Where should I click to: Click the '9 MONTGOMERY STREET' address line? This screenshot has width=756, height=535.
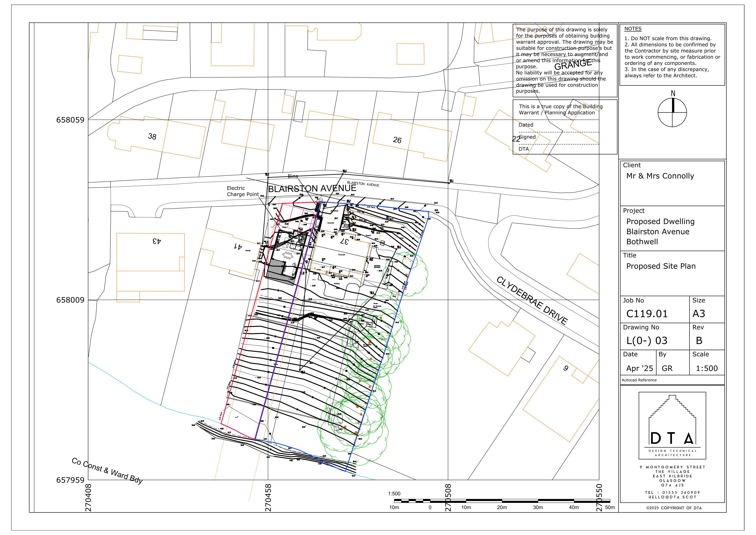(x=672, y=467)
